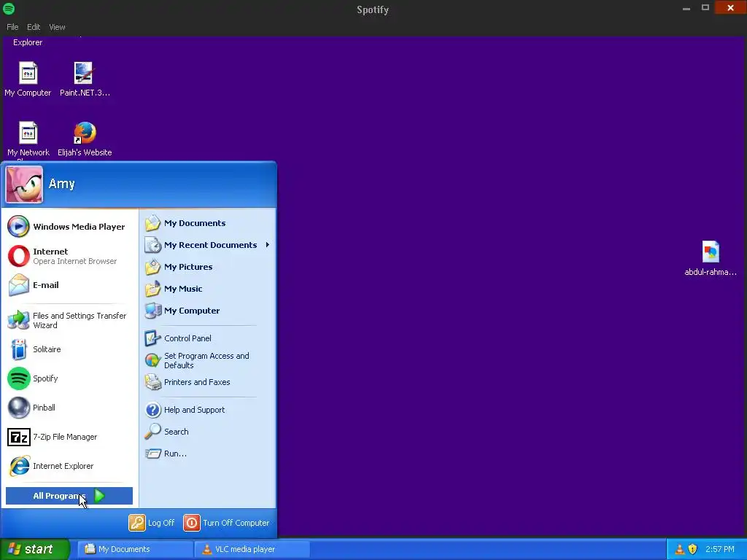The image size is (747, 560).
Task: Click the Amy user name text
Action: [62, 184]
